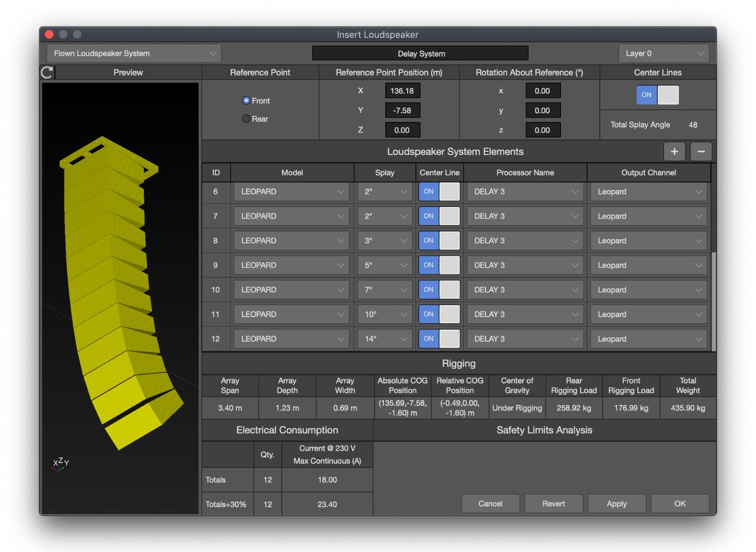Remove an element with the minus icon
Image resolution: width=756 pixels, height=552 pixels.
click(x=700, y=152)
